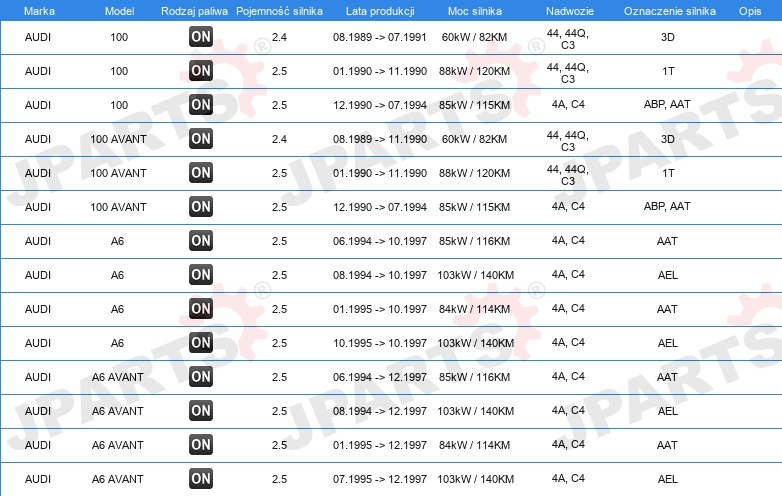The height and width of the screenshot is (496, 782).
Task: Click ABP, AAT in the Audi 100 row
Action: coord(667,105)
